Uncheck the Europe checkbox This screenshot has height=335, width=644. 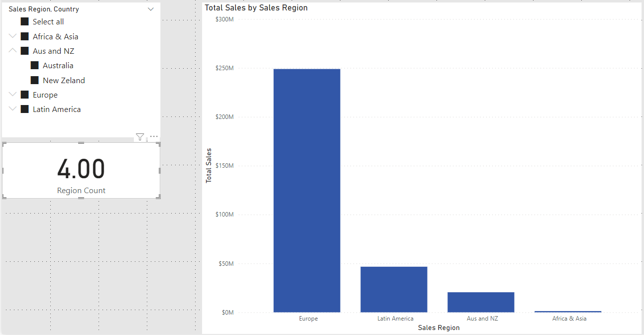[24, 95]
